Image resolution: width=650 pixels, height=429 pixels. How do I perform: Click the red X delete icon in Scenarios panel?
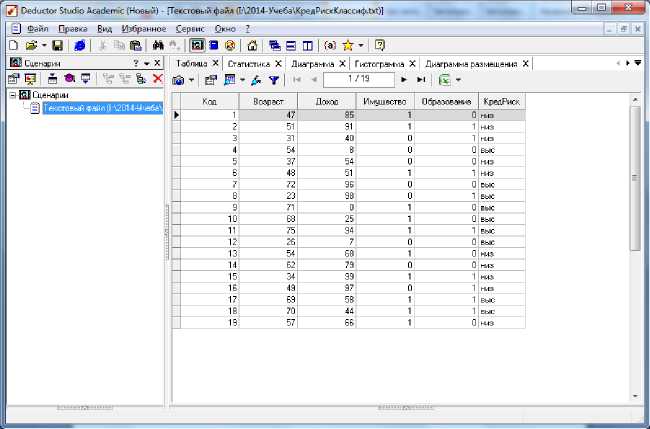coord(157,79)
